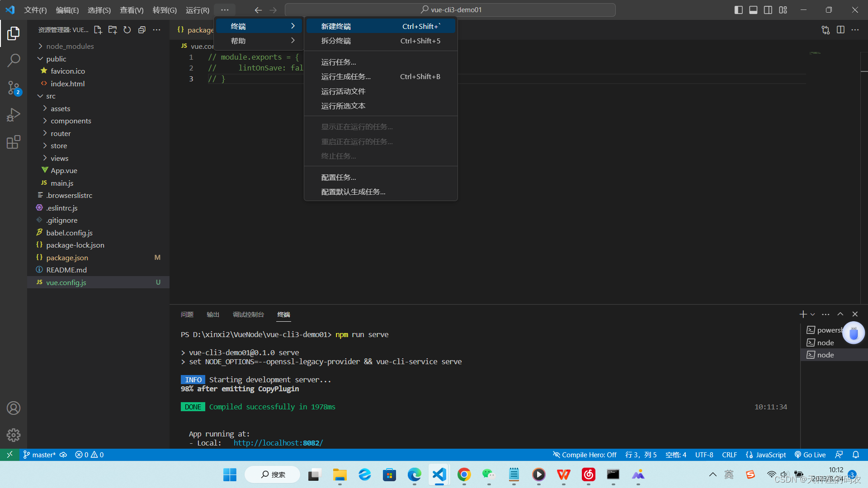Click the vue.config.js file in explorer
The width and height of the screenshot is (868, 488).
(x=66, y=282)
